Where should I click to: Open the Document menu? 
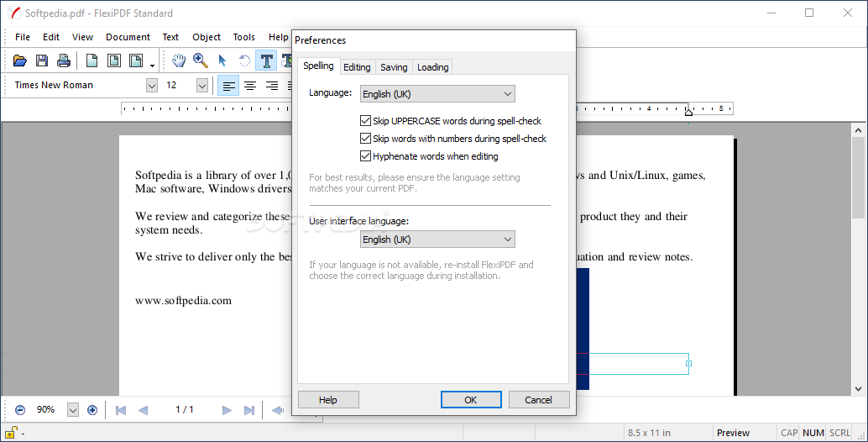point(128,37)
